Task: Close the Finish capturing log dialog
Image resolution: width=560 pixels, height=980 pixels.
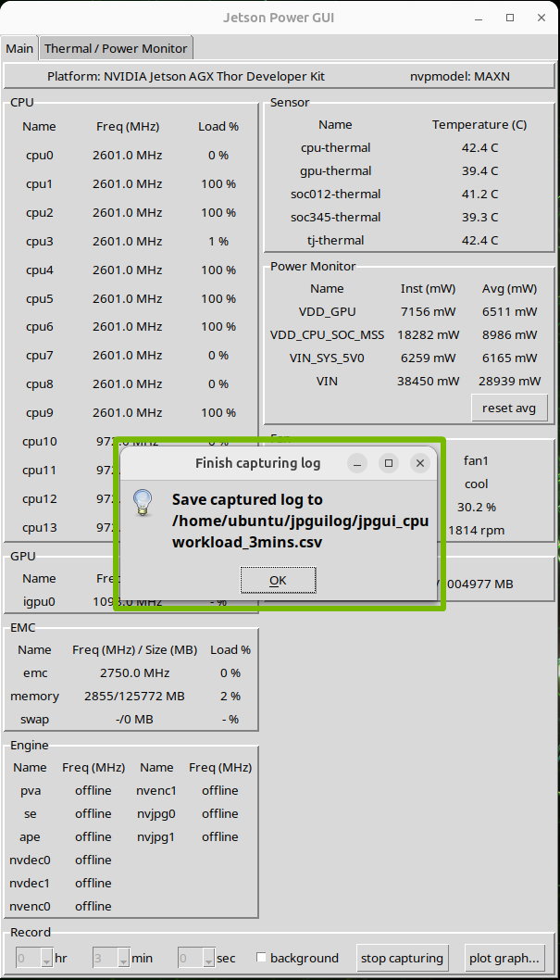Action: 420,463
